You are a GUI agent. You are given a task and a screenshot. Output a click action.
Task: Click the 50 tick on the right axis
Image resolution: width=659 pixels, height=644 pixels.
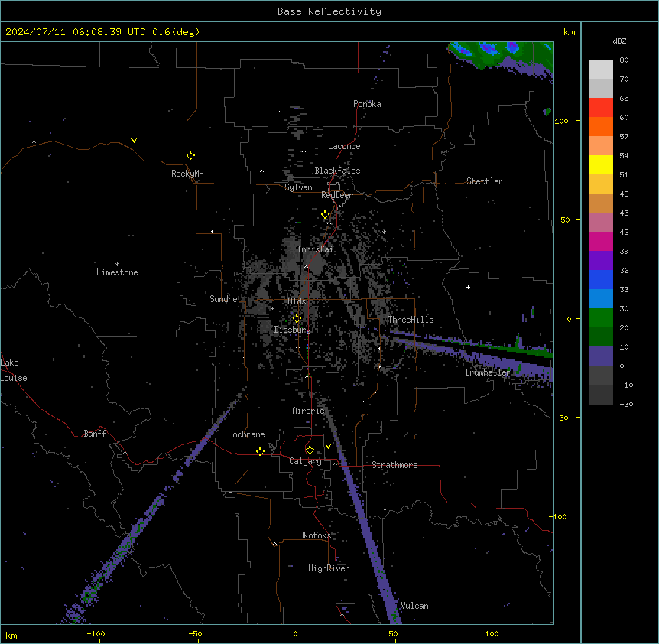click(565, 220)
